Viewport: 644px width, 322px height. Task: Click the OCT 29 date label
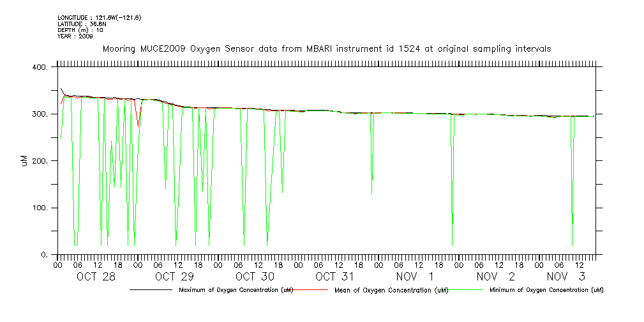[x=174, y=277]
